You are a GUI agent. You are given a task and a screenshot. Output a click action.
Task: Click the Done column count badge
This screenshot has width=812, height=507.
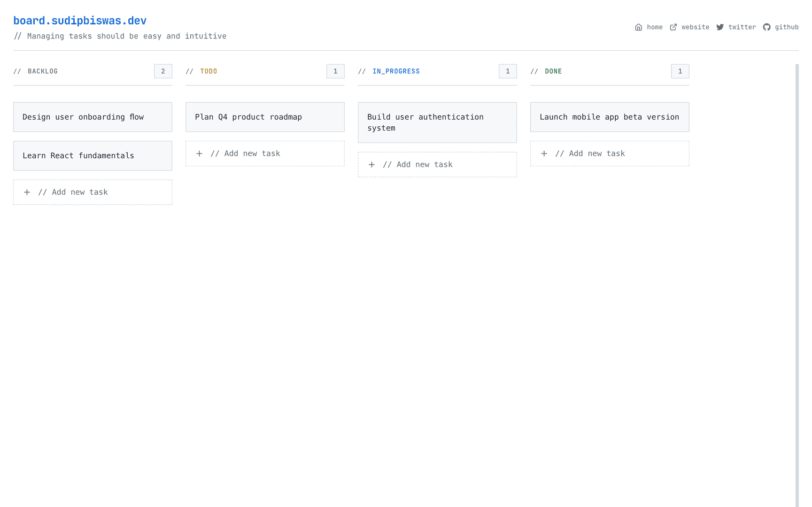pyautogui.click(x=680, y=71)
